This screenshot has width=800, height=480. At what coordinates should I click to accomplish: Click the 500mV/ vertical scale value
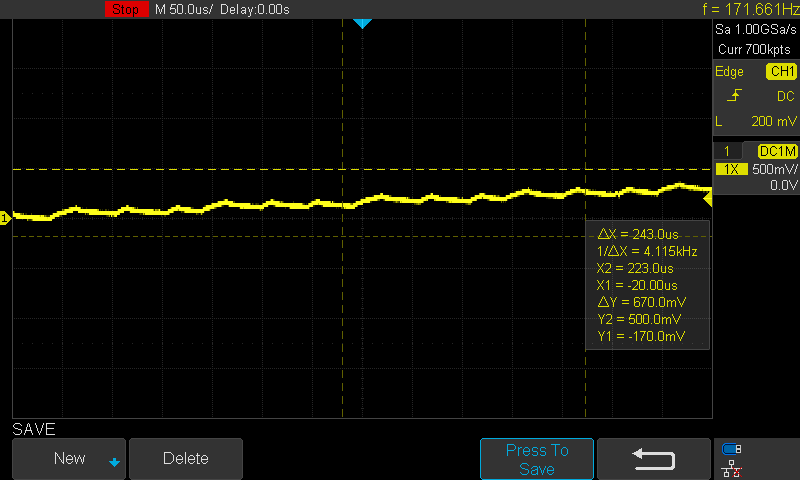coord(774,169)
